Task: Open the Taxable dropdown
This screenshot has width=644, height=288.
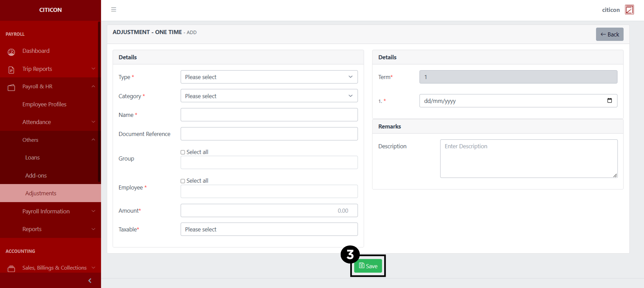Action: (269, 229)
